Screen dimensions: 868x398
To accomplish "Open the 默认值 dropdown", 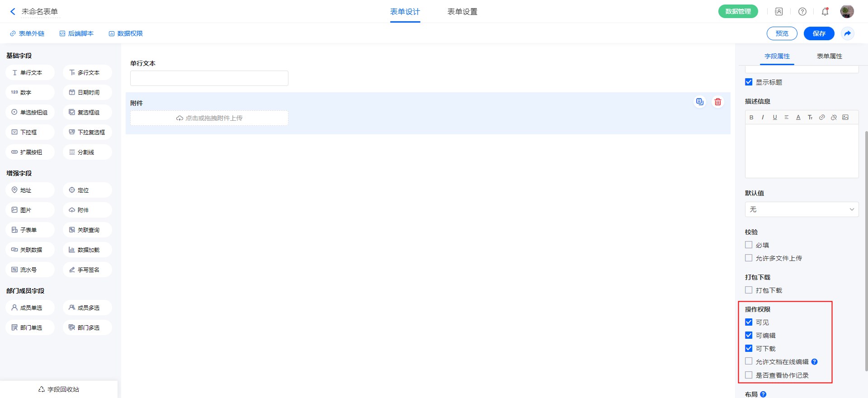I will 802,209.
